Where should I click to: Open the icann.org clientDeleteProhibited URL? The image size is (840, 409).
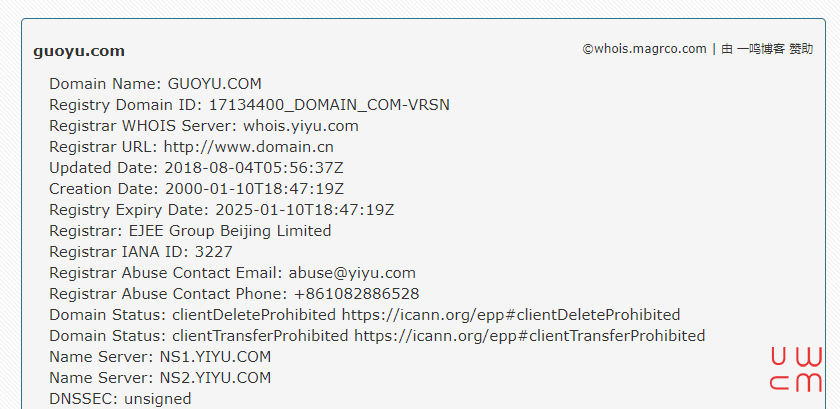(511, 315)
